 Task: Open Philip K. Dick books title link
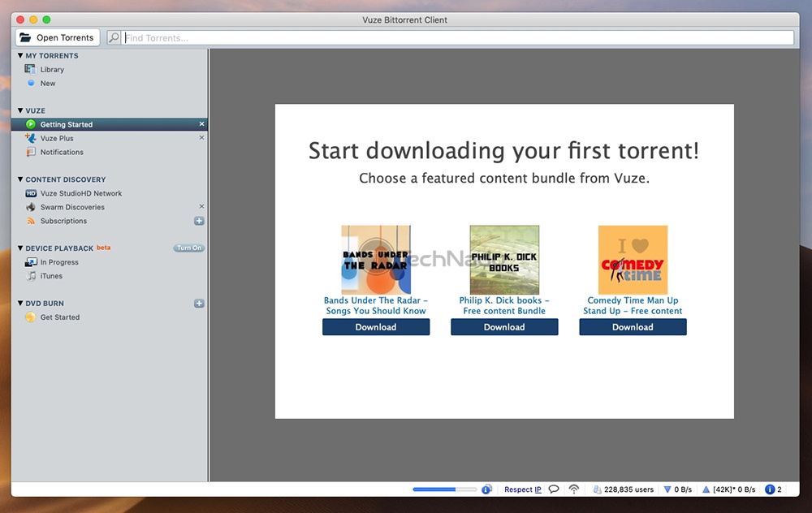tap(504, 305)
